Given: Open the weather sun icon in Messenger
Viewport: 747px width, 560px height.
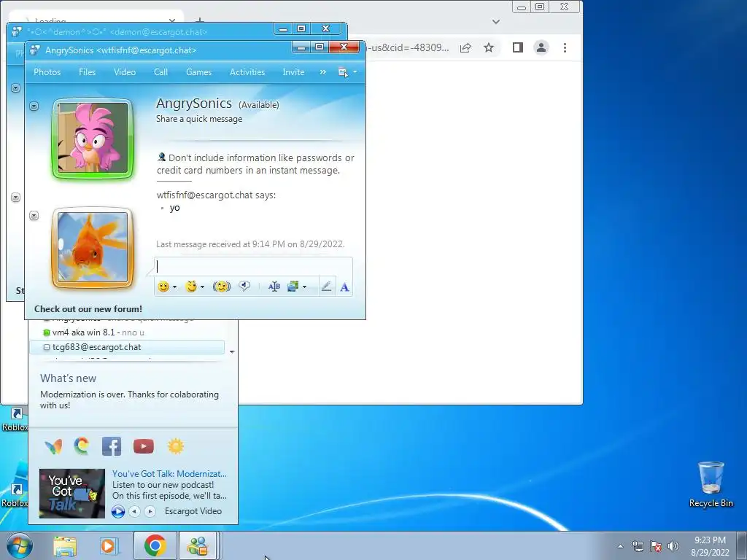Looking at the screenshot, I should [176, 446].
